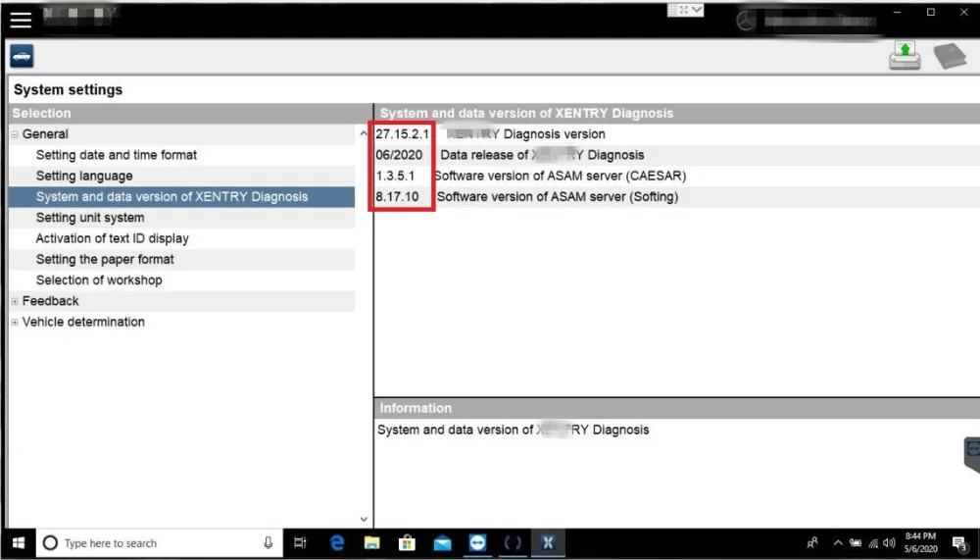Select Setting the paper format
The image size is (980, 560).
tap(105, 259)
